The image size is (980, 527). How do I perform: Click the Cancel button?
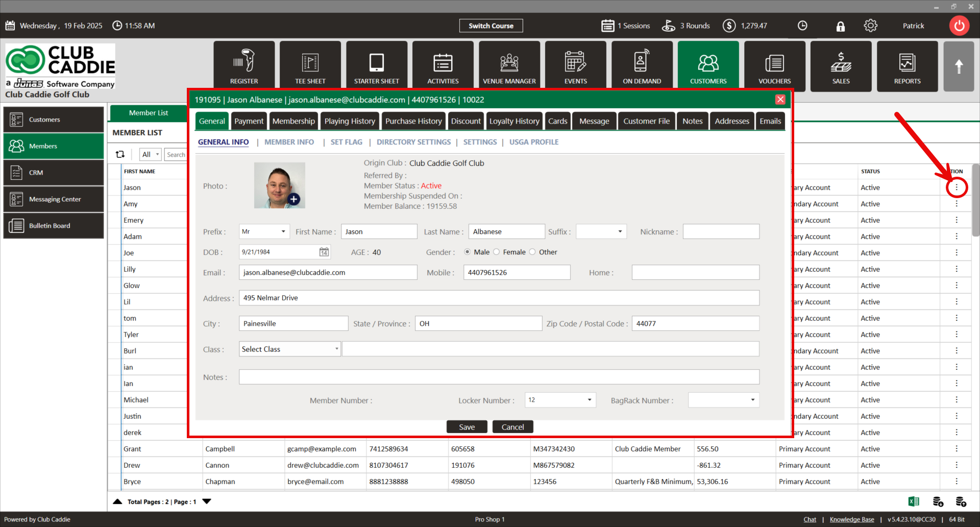[512, 427]
